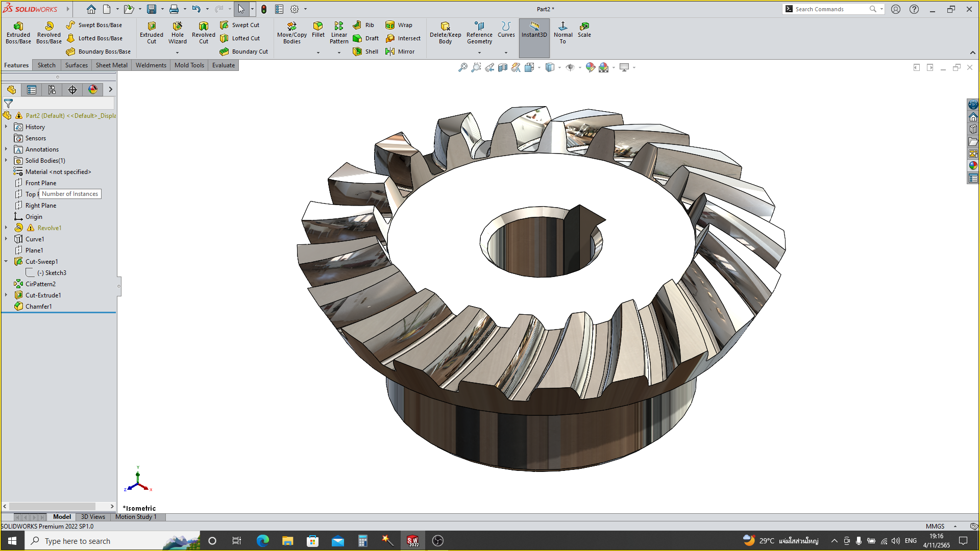Click the Windows Start button
Screen dimensions: 980x551
(x=12, y=541)
